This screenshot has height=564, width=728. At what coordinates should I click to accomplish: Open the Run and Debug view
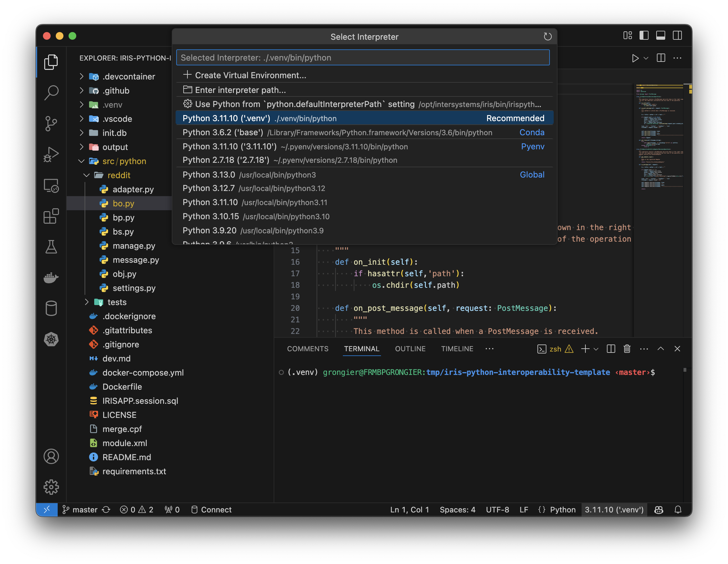[51, 155]
